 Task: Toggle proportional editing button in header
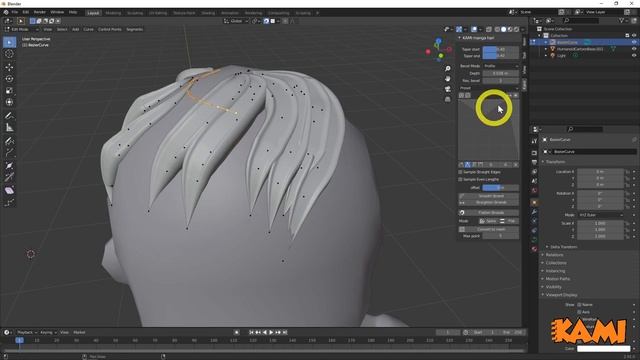coord(285,21)
